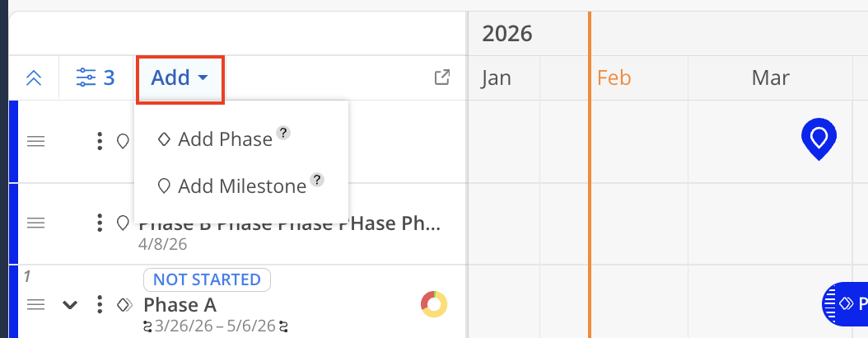868x338 pixels.
Task: Grab the drag handle on Phase A row
Action: (x=36, y=305)
